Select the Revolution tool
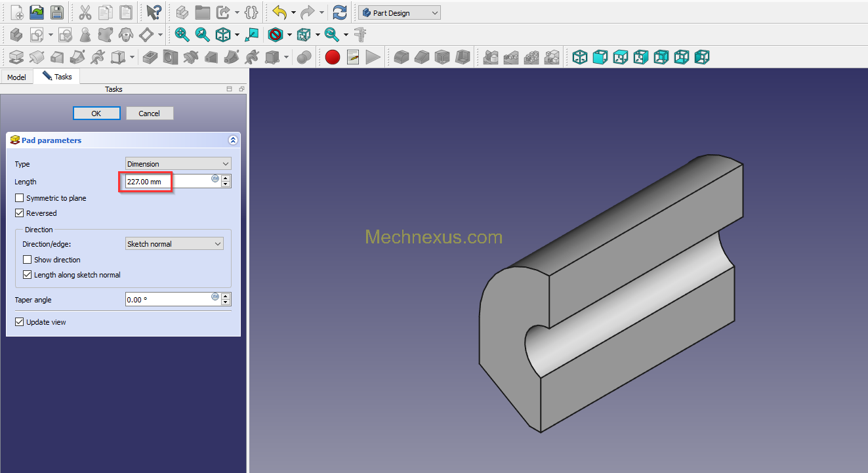The height and width of the screenshot is (473, 868). pos(37,57)
